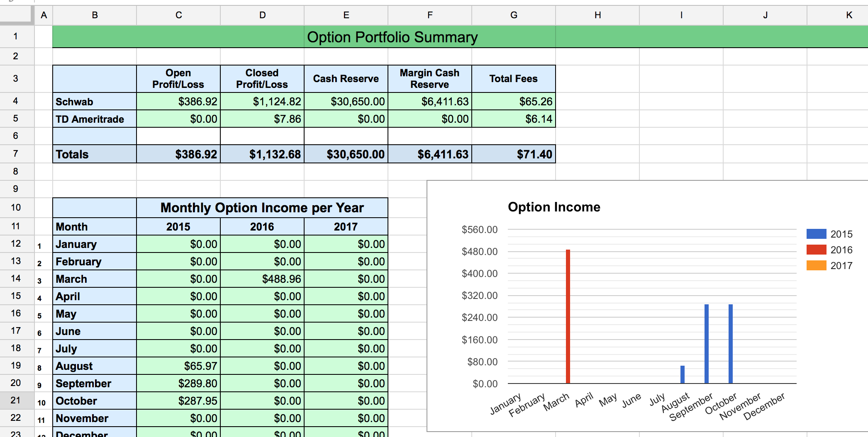
Task: Select row header 7
Action: click(x=16, y=154)
